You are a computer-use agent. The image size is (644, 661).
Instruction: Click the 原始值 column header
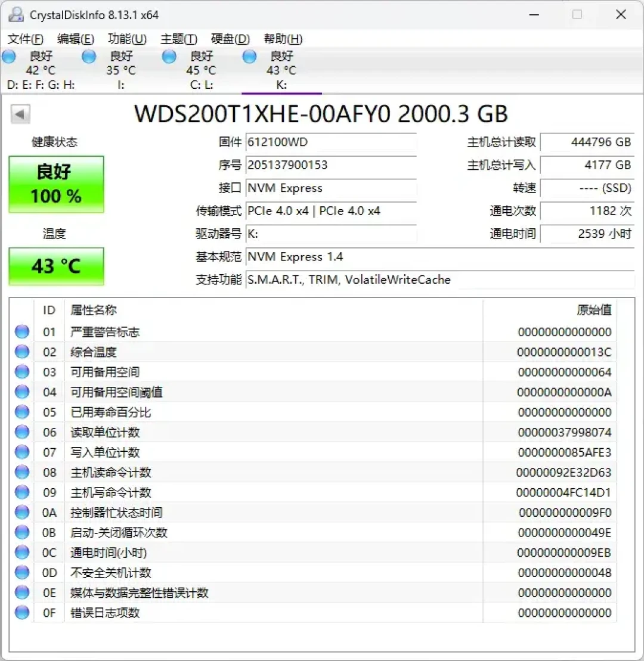coord(550,311)
